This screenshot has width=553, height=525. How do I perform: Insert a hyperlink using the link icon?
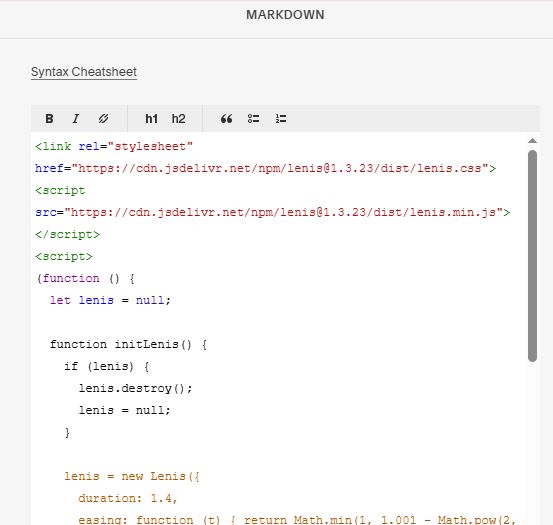(x=103, y=118)
